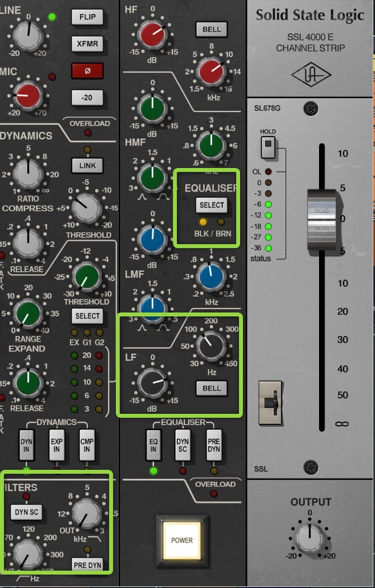The height and width of the screenshot is (588, 375).
Task: Click the illuminated POWER button
Action: [182, 540]
